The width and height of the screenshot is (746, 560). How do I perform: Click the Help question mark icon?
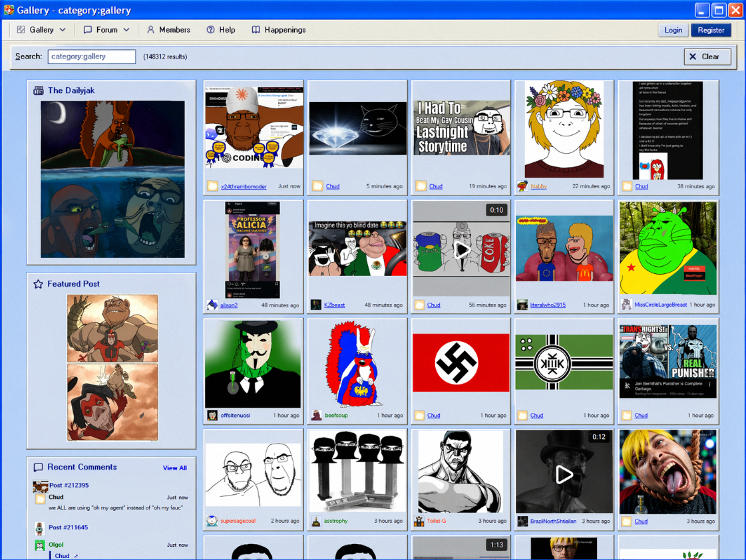(210, 30)
